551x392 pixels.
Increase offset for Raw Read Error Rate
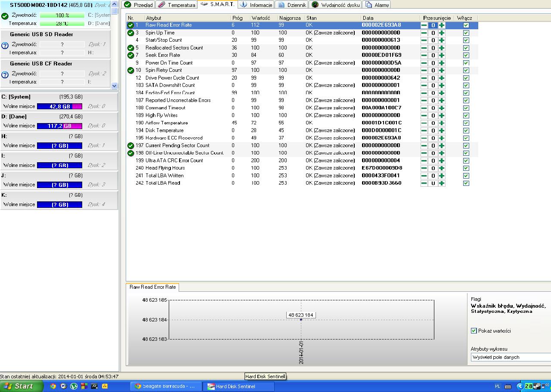442,25
